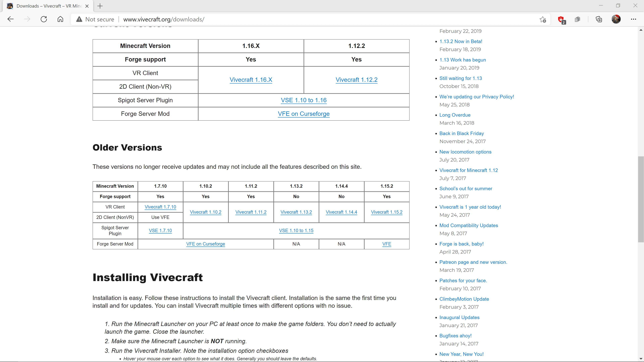Click the '1.16.X' column header cell
The width and height of the screenshot is (644, 362).
251,46
